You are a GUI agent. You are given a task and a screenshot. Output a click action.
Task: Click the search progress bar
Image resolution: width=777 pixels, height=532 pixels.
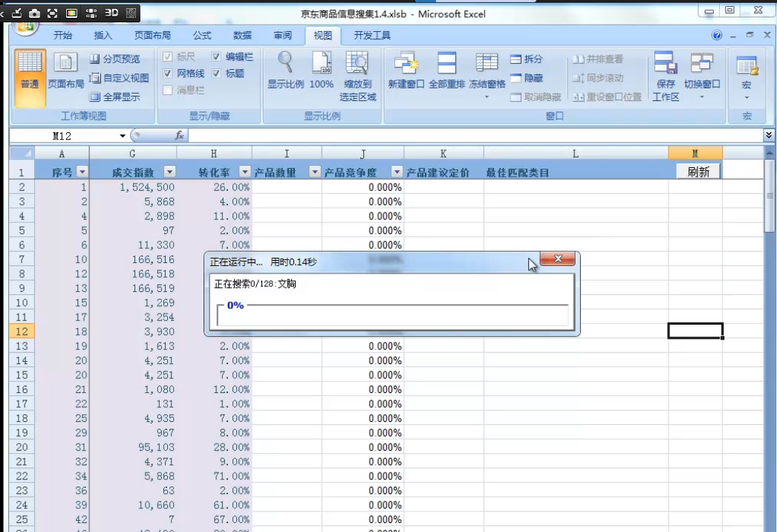pyautogui.click(x=391, y=316)
